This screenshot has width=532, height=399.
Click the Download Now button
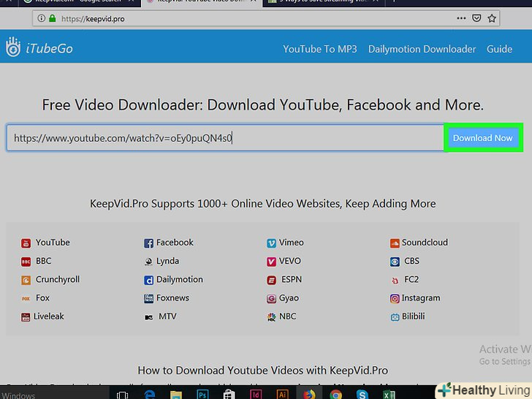pyautogui.click(x=482, y=137)
